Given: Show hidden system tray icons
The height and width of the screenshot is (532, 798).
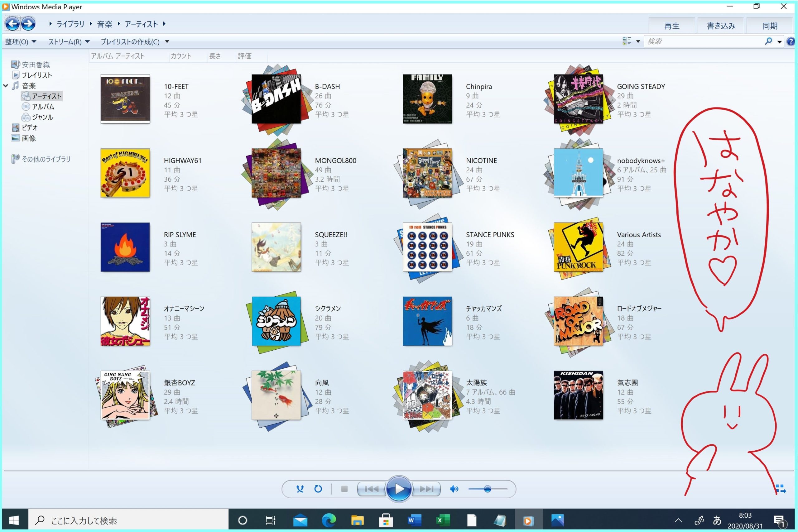Looking at the screenshot, I should click(678, 520).
